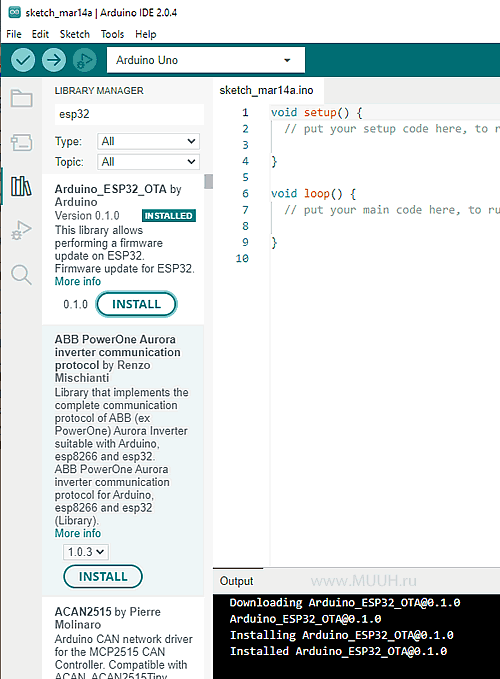
Task: Click the LIBRARY MANAGER panel heading
Action: 99,91
